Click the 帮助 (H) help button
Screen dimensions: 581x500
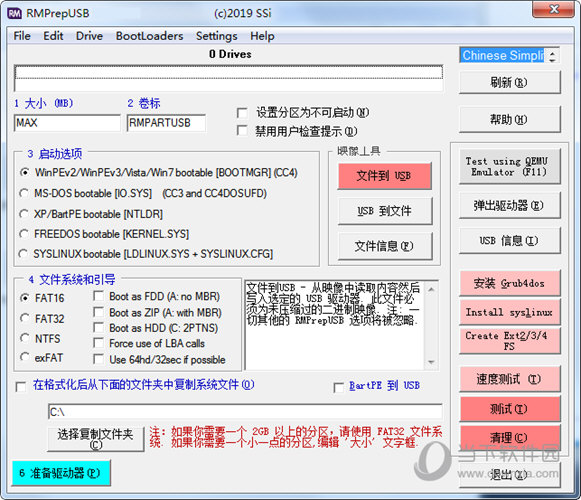pyautogui.click(x=509, y=119)
